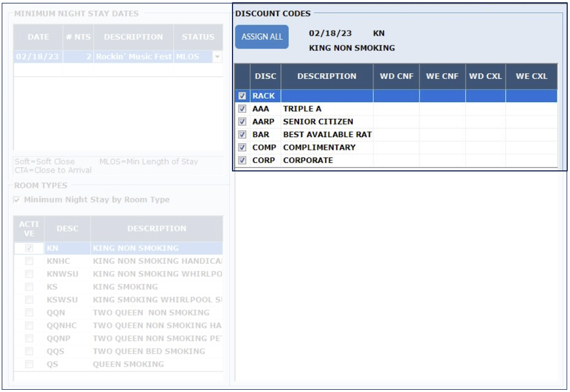Click the WE CXL column header

[531, 76]
